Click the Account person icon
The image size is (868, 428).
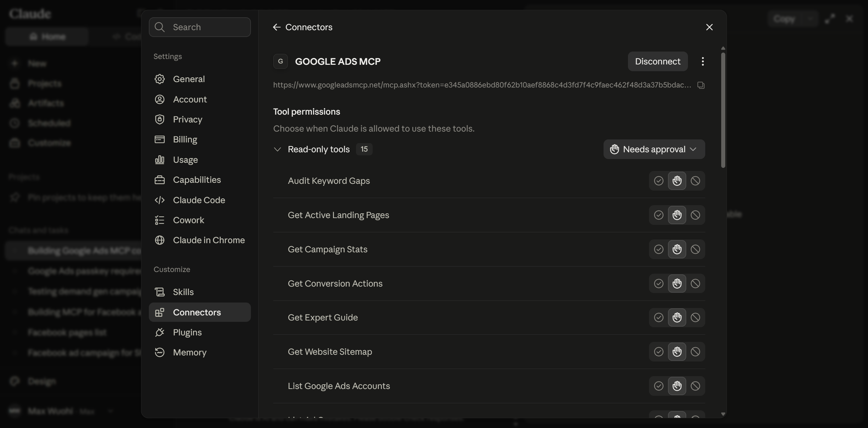160,99
